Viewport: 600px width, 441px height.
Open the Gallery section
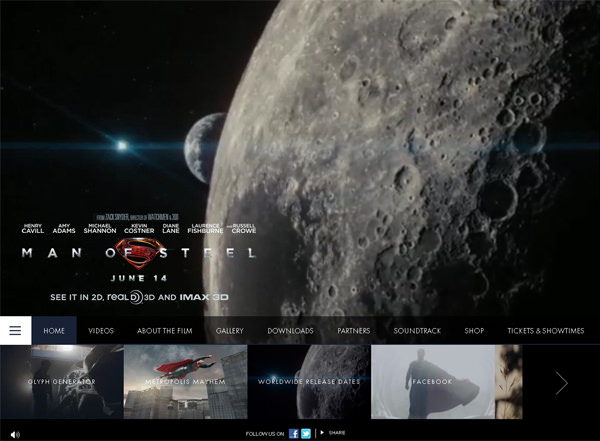(x=230, y=331)
